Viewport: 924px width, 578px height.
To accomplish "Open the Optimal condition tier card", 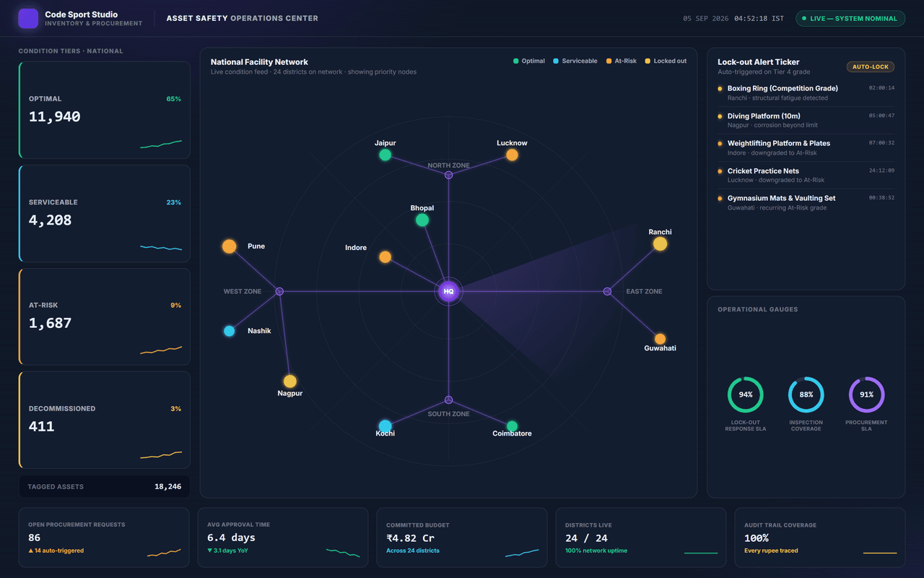I will point(105,110).
